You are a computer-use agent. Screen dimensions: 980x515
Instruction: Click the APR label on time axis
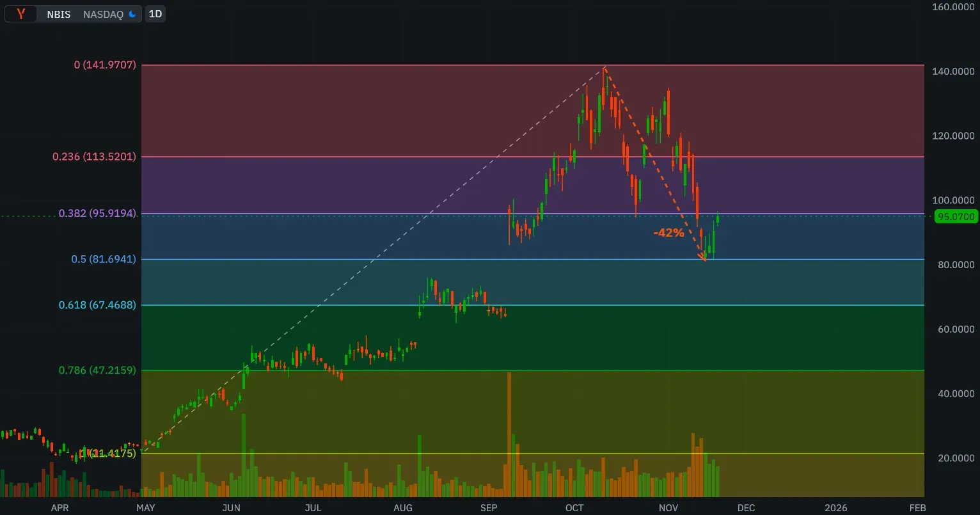59,508
